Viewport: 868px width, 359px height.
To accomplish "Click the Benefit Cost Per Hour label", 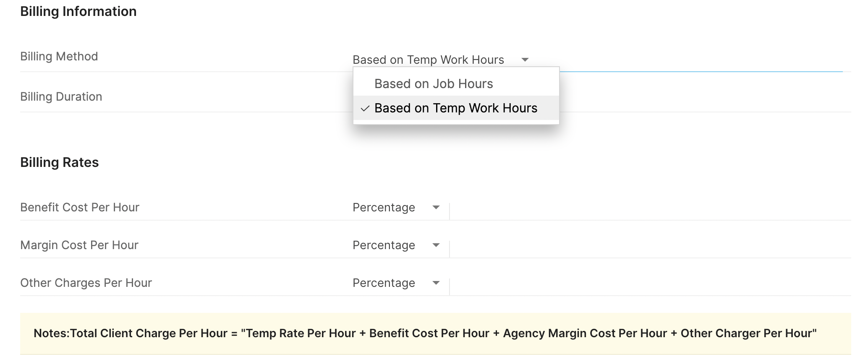I will click(x=80, y=208).
